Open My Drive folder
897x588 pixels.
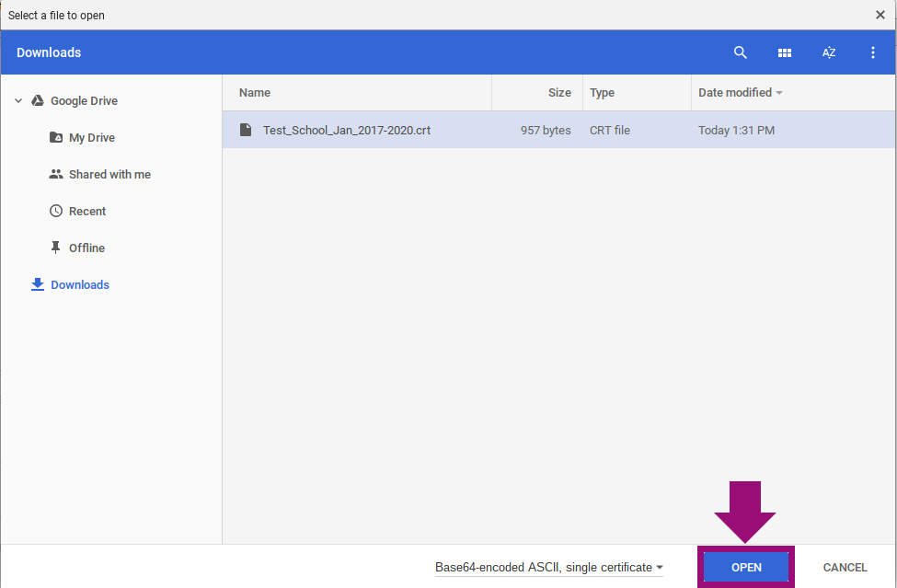coord(91,137)
